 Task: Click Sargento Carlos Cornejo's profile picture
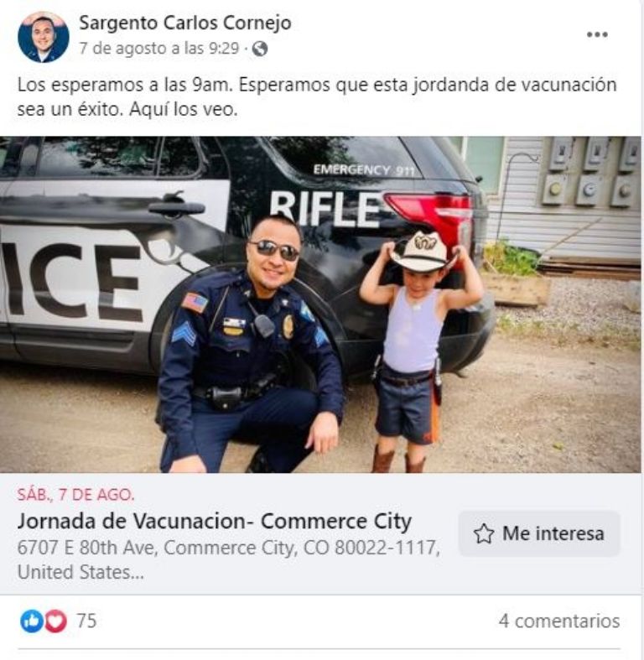pyautogui.click(x=44, y=37)
